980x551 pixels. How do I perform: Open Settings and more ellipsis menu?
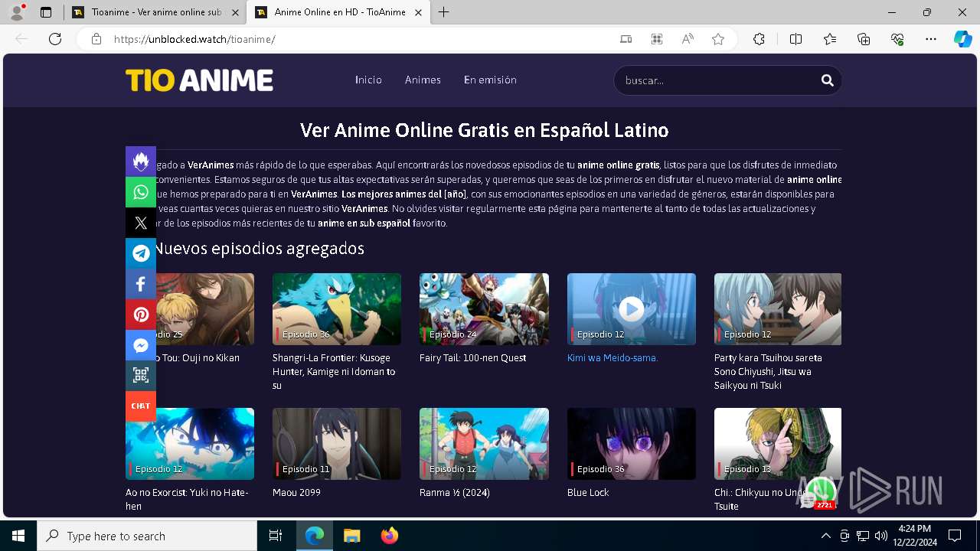click(931, 39)
